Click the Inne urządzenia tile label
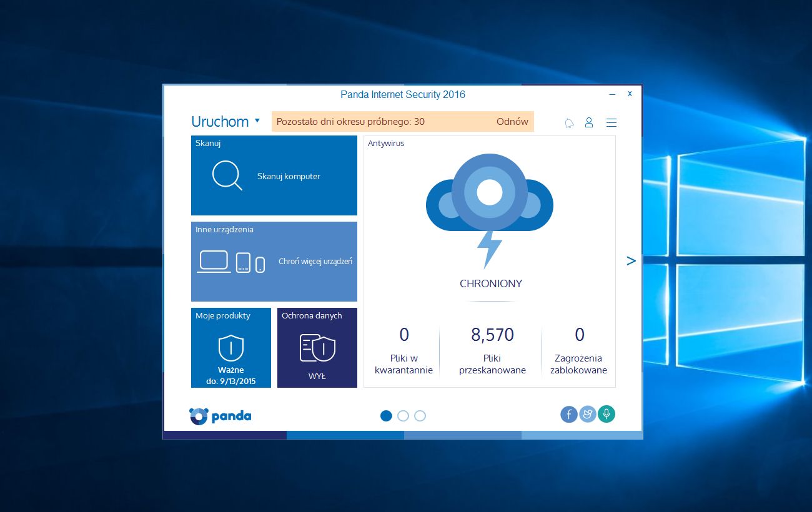Viewport: 812px width, 512px height. pyautogui.click(x=224, y=230)
